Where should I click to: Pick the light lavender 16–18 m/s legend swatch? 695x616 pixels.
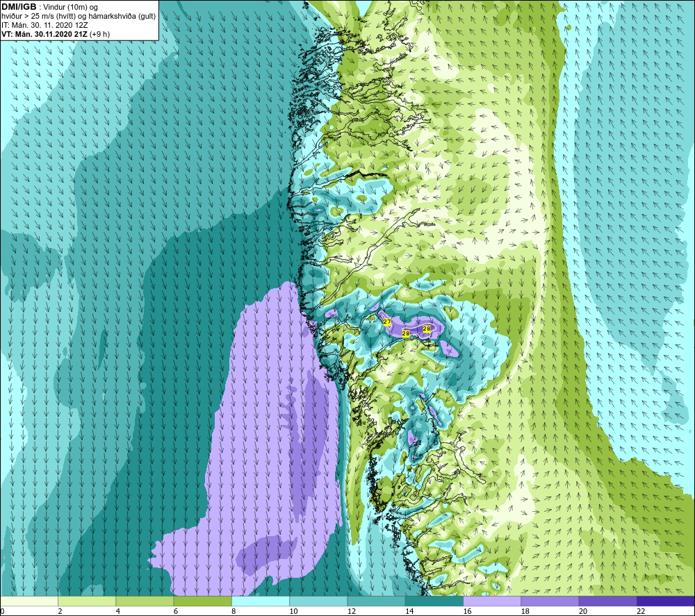click(492, 601)
